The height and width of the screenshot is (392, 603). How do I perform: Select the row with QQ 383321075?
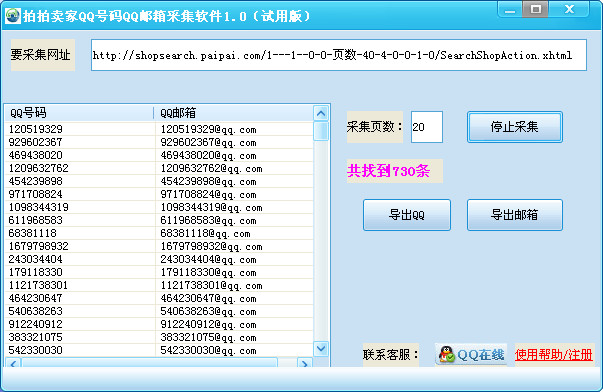pyautogui.click(x=159, y=337)
